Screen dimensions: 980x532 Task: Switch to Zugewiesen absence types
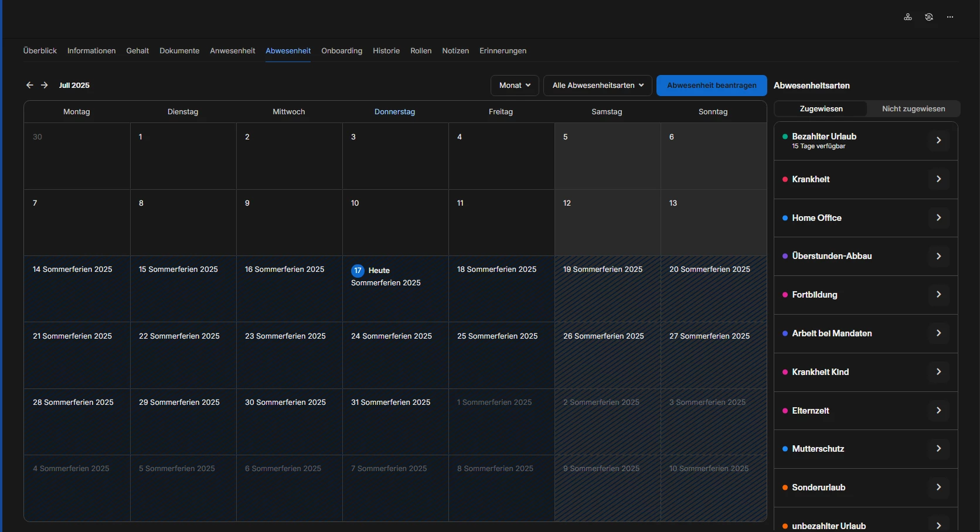(821, 109)
